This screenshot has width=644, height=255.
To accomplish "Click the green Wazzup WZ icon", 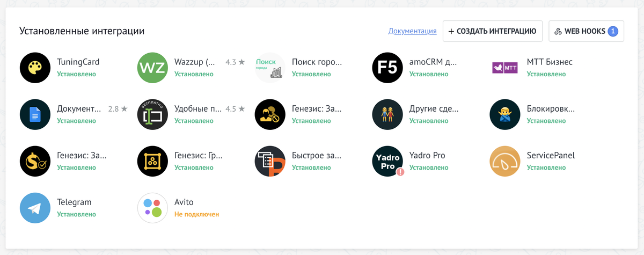I will click(152, 68).
